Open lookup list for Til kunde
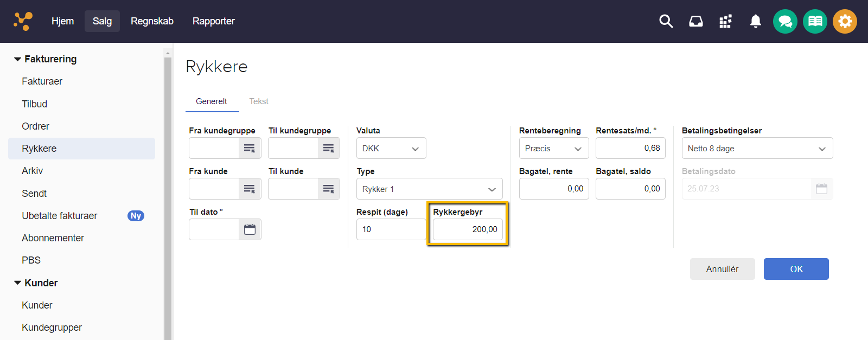Screen dimensions: 868x340 coord(329,189)
